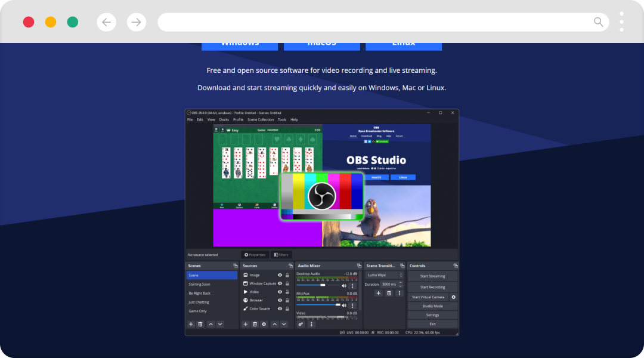Open the Tools menu

click(281, 119)
